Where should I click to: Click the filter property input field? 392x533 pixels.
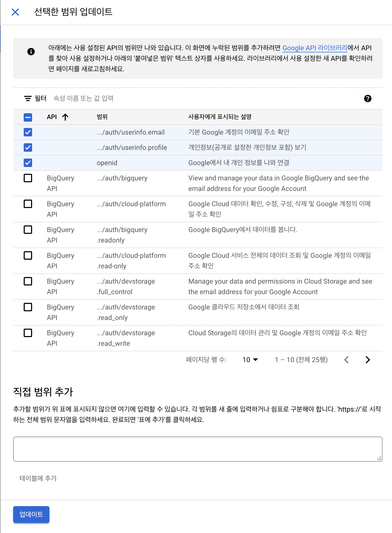point(158,98)
